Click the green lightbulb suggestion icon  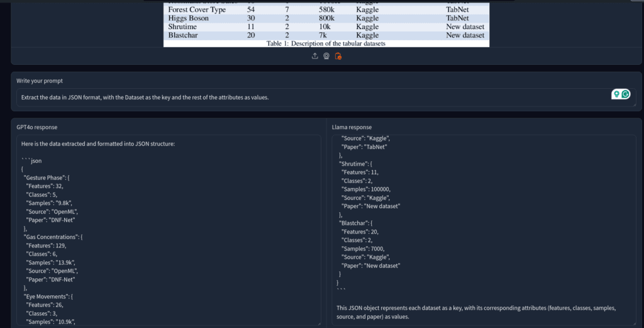pos(616,94)
